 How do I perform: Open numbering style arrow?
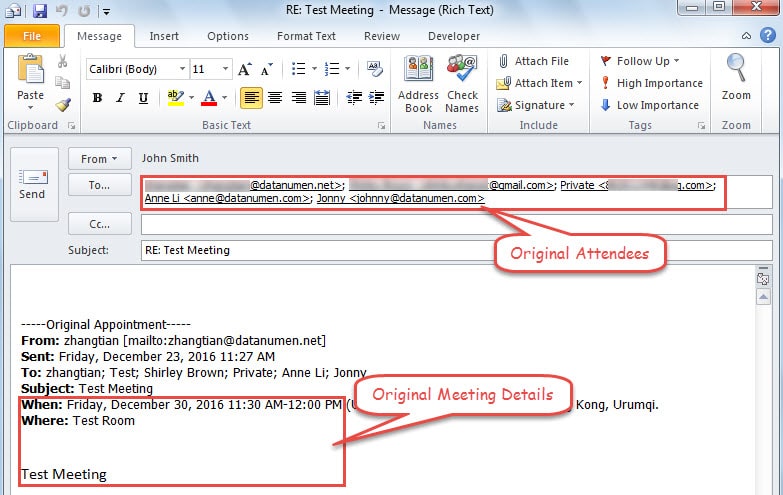coord(348,69)
